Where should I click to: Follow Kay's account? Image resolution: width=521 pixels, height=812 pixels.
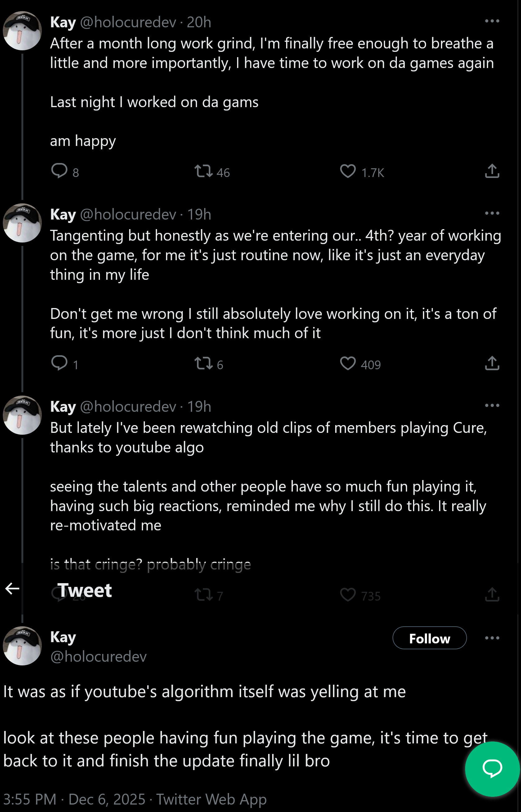coord(429,638)
